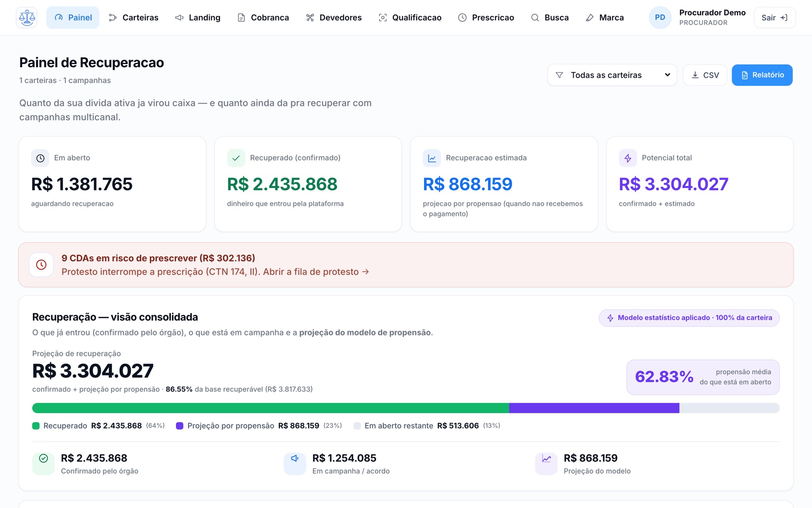Navigate to Devedores
The width and height of the screenshot is (812, 508).
(334, 18)
